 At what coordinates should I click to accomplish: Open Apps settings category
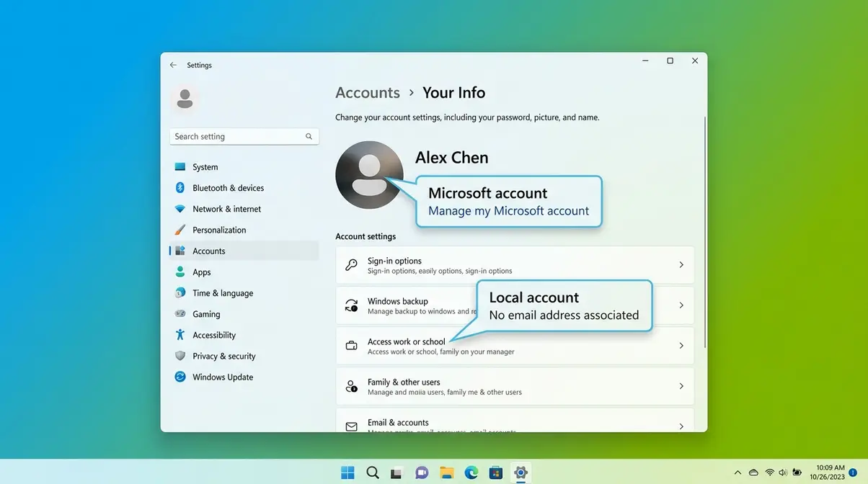[244, 272]
